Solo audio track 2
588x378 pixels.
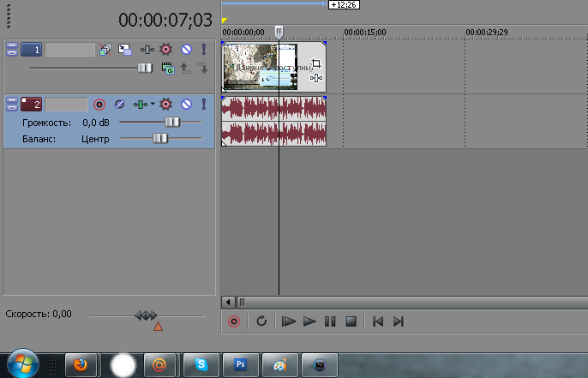pyautogui.click(x=203, y=104)
